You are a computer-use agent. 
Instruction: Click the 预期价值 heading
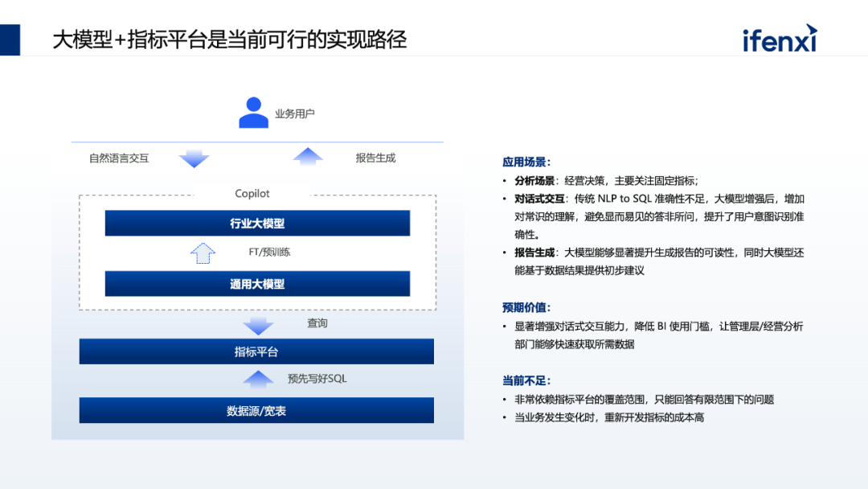(526, 307)
